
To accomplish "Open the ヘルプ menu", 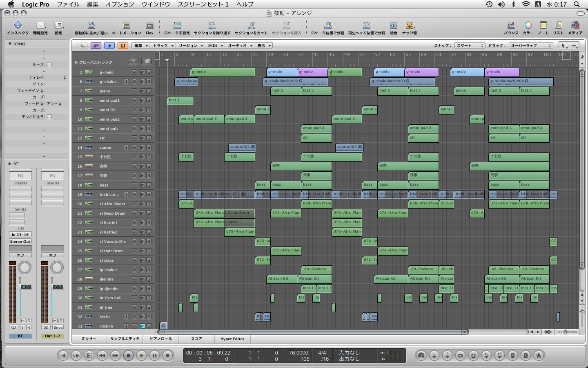I will click(245, 4).
